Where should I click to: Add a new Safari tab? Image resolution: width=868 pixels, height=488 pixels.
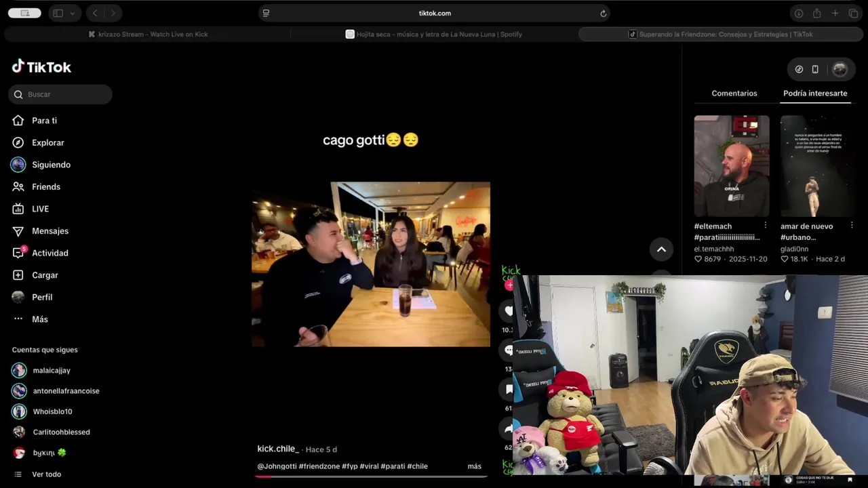click(835, 13)
